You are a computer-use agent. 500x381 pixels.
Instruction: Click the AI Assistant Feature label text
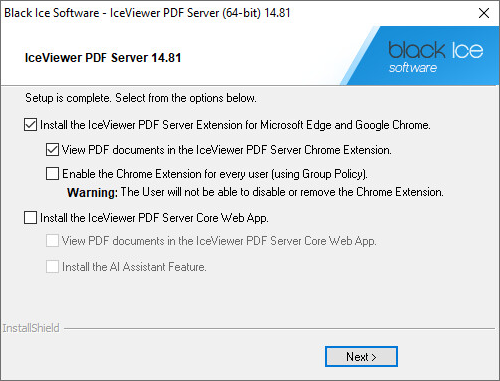(x=134, y=267)
